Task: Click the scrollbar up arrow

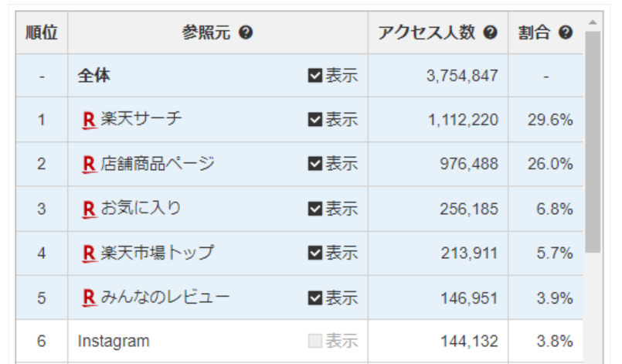Action: coord(593,22)
